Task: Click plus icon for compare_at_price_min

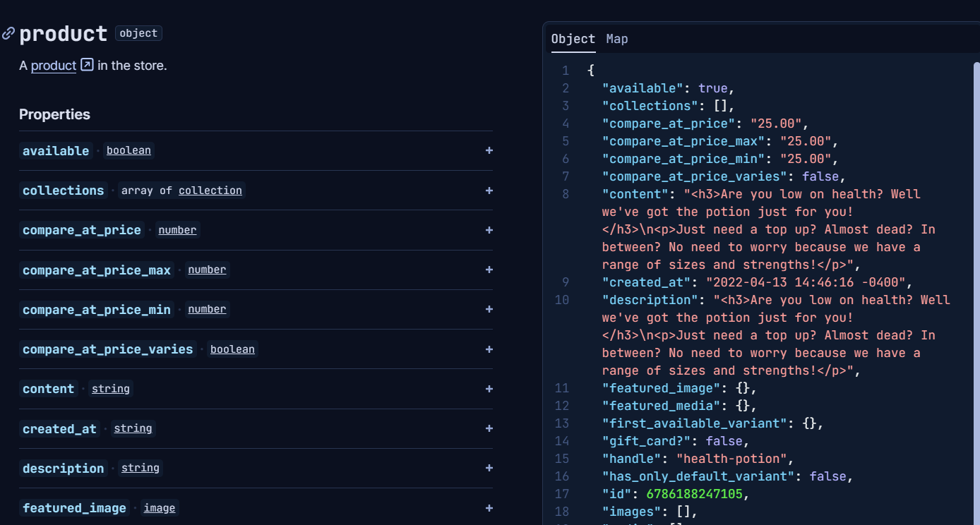Action: tap(489, 309)
